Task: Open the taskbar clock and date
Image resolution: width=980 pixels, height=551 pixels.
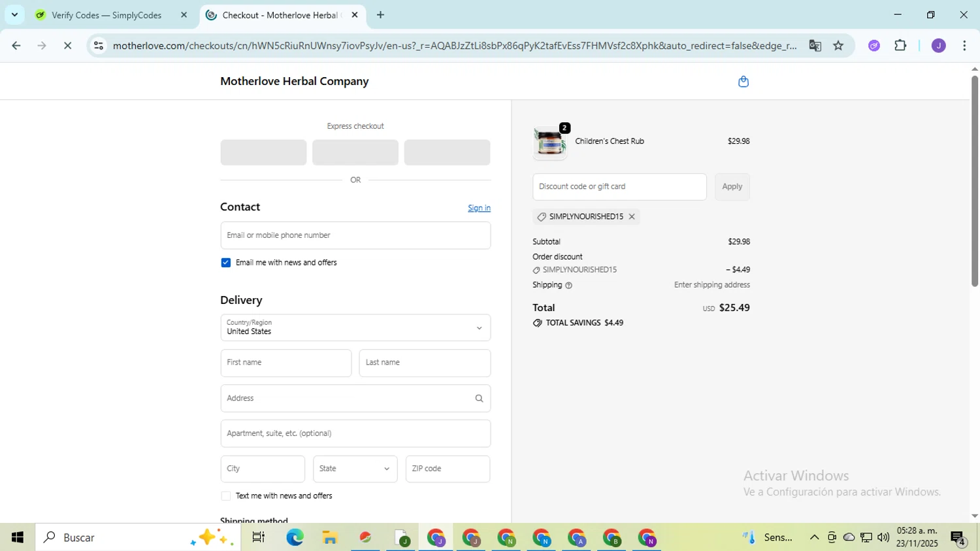Action: (917, 537)
